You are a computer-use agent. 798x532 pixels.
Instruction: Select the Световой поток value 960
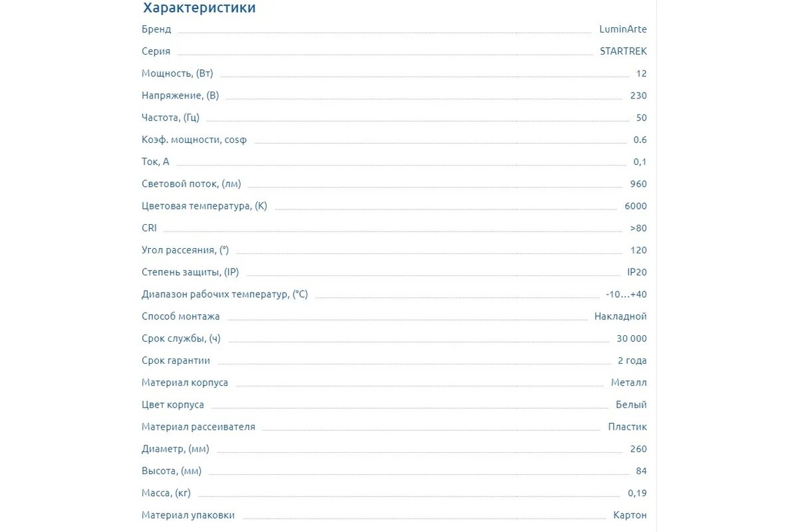click(x=638, y=184)
